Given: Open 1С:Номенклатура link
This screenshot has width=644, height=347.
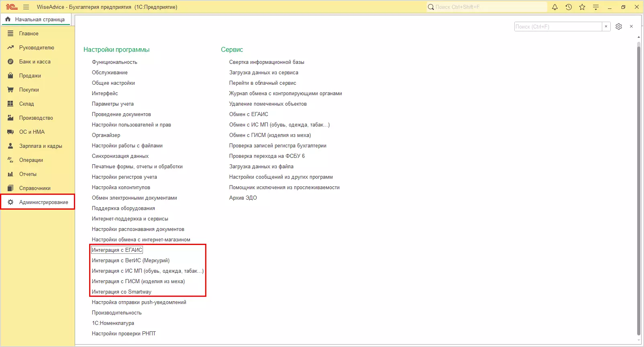Looking at the screenshot, I should coord(113,323).
